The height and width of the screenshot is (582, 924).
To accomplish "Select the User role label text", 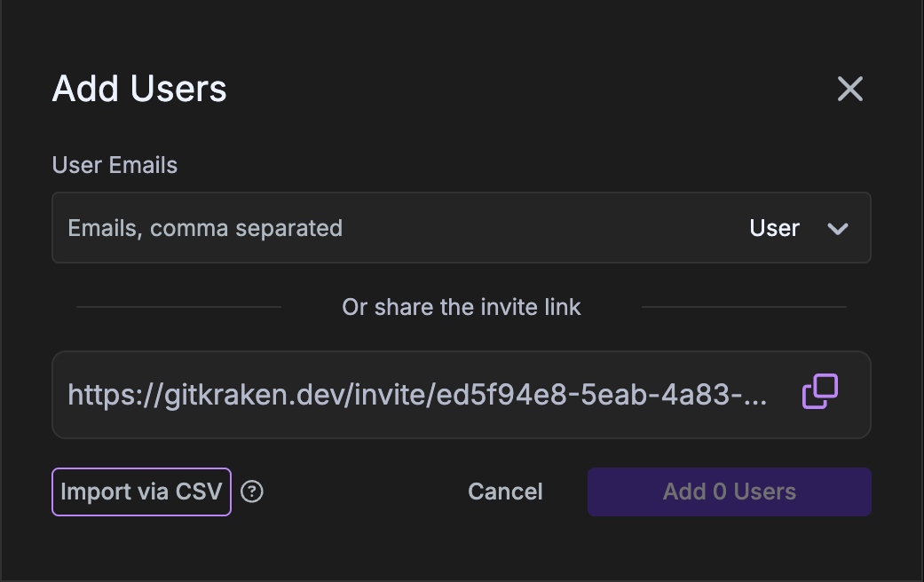I will [773, 227].
